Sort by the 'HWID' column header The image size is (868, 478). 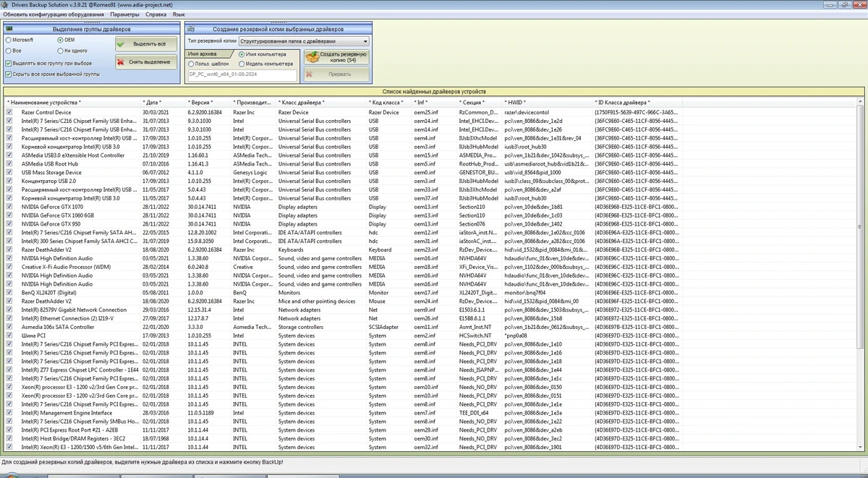(x=548, y=103)
